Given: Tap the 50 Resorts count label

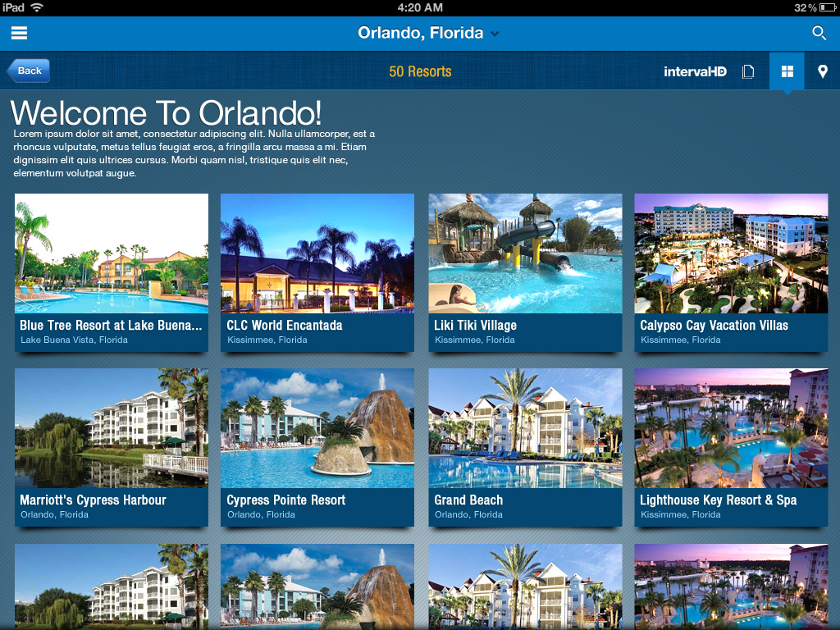Looking at the screenshot, I should coord(420,71).
